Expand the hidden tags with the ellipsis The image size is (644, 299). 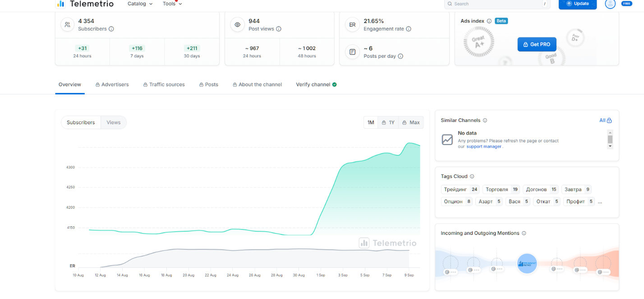[x=600, y=202]
